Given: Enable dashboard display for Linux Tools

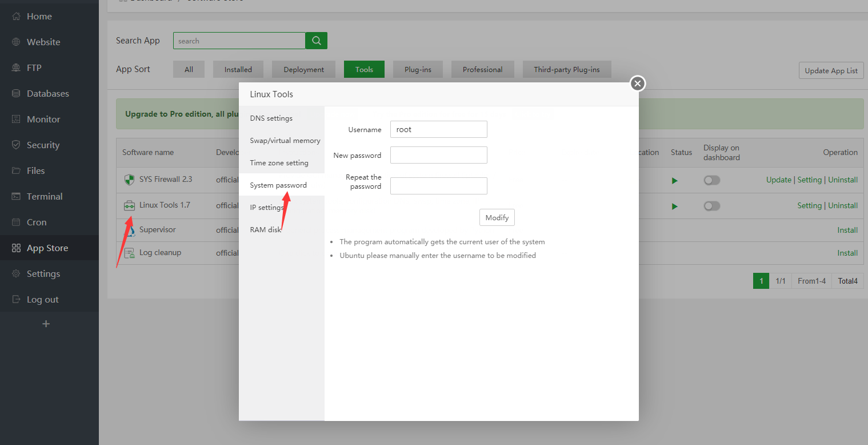Looking at the screenshot, I should (x=711, y=206).
